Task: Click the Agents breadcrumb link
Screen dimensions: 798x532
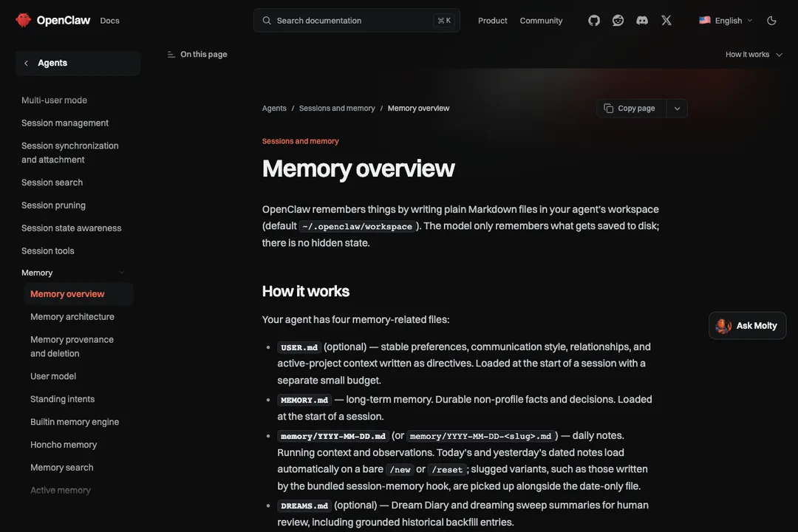Action: point(274,109)
